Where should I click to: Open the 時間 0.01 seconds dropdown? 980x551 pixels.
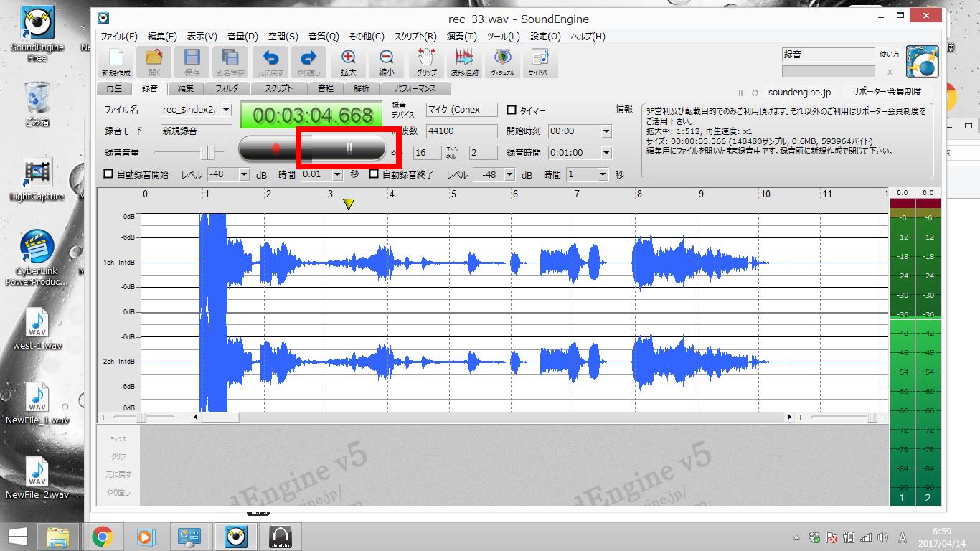338,174
